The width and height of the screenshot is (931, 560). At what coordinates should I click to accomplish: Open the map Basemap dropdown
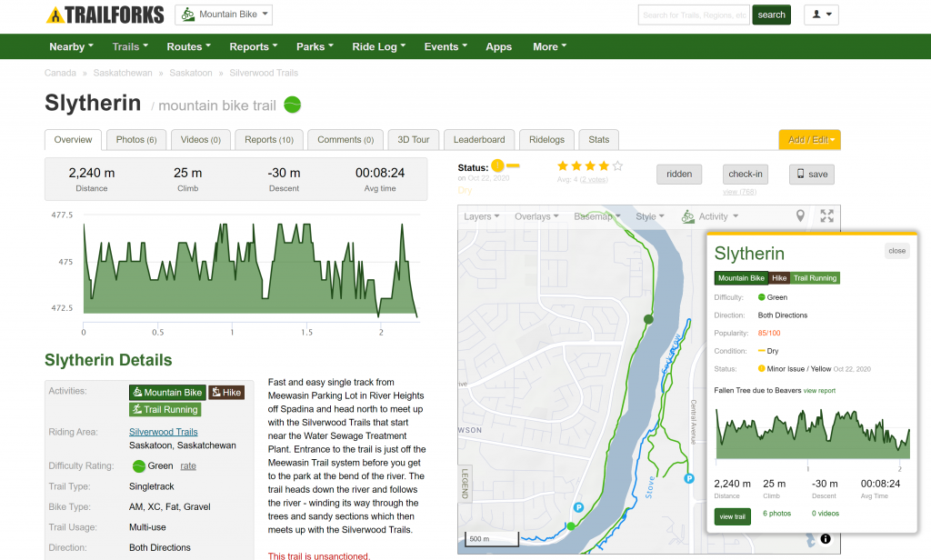coord(597,216)
